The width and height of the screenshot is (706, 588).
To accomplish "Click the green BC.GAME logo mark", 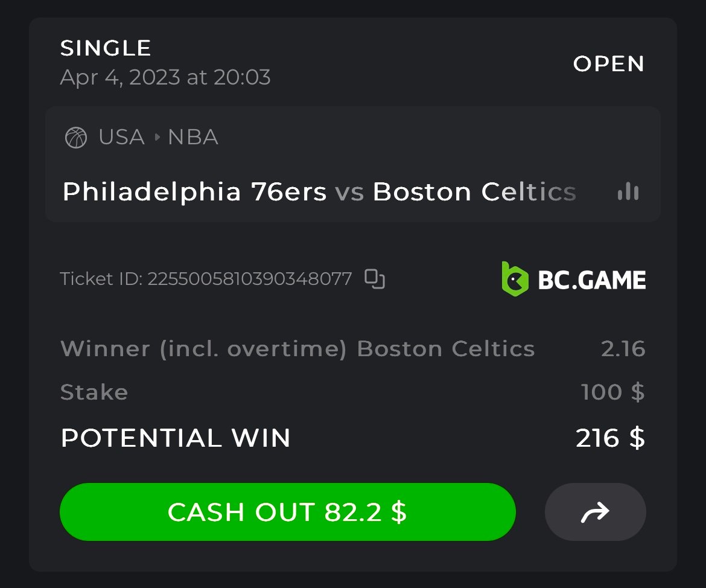I will [515, 279].
